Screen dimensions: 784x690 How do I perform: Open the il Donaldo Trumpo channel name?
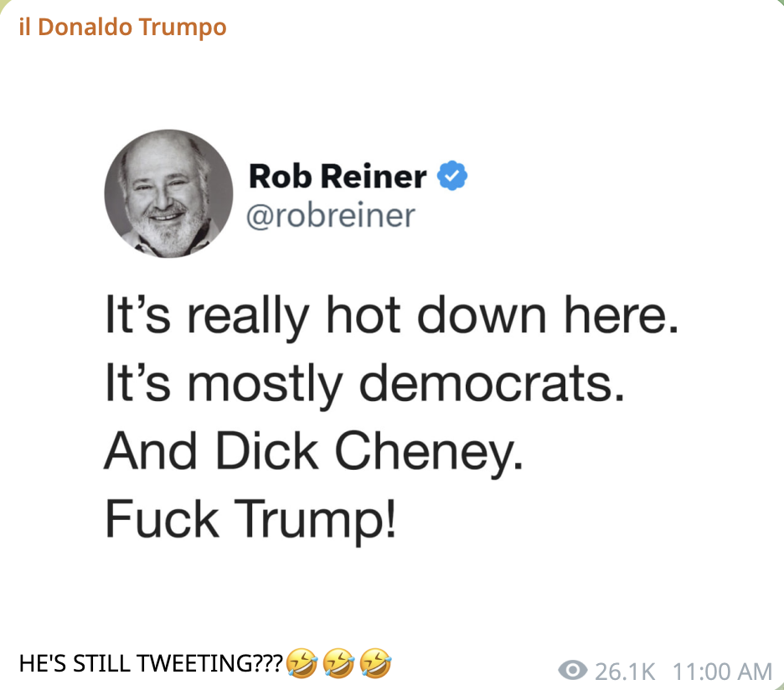(x=122, y=27)
